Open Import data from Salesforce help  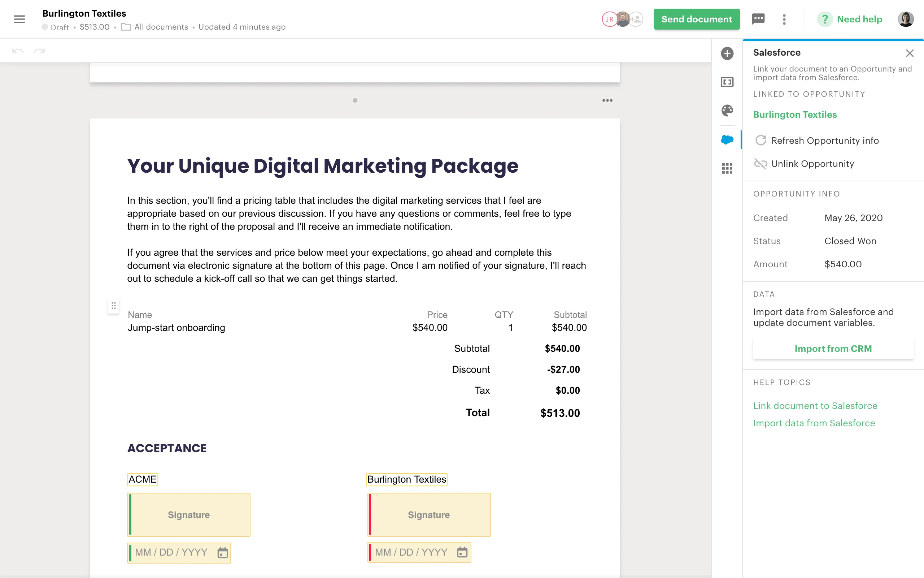tap(814, 423)
